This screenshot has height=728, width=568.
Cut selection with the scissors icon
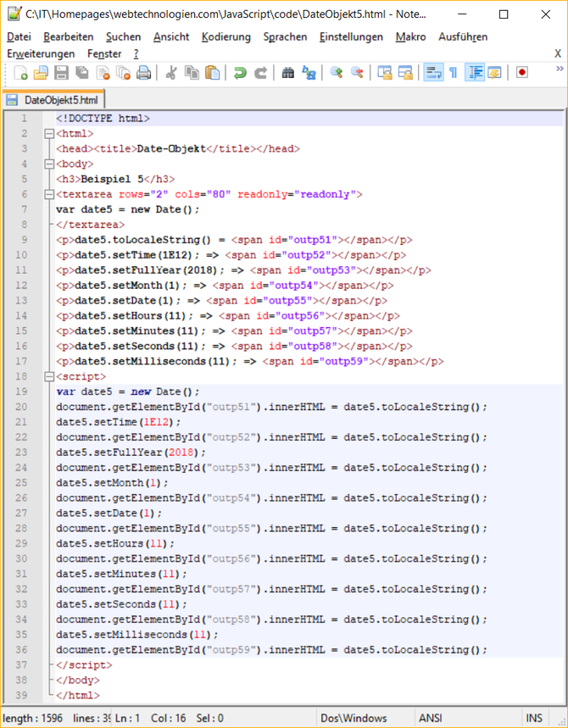pos(171,73)
